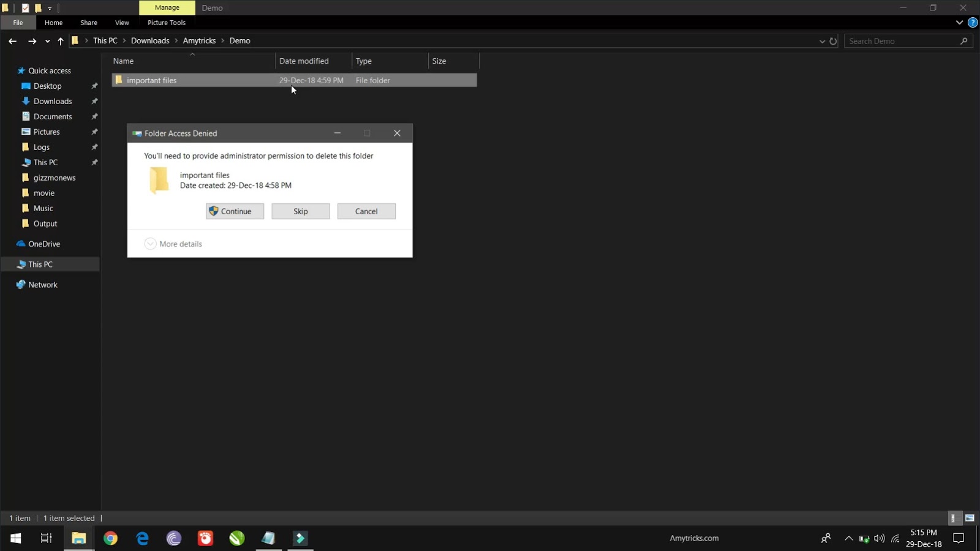Sort by the Name column header
Viewport: 980px width, 551px height.
[193, 61]
